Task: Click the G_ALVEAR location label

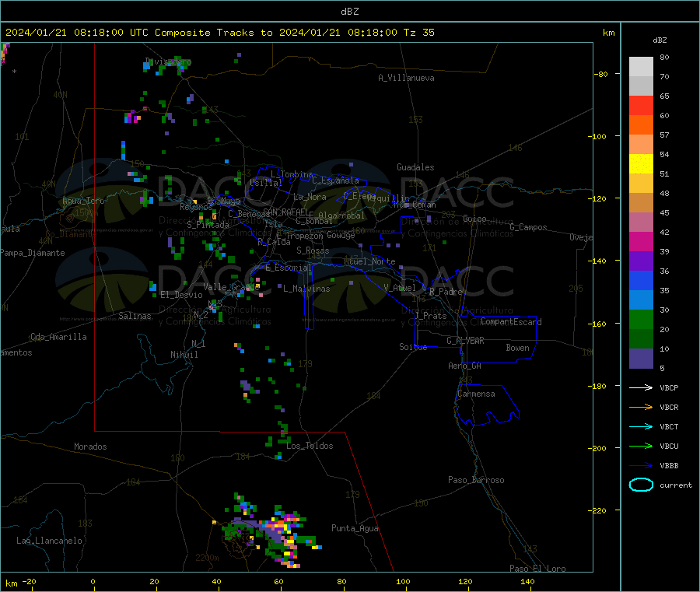Action: [465, 341]
